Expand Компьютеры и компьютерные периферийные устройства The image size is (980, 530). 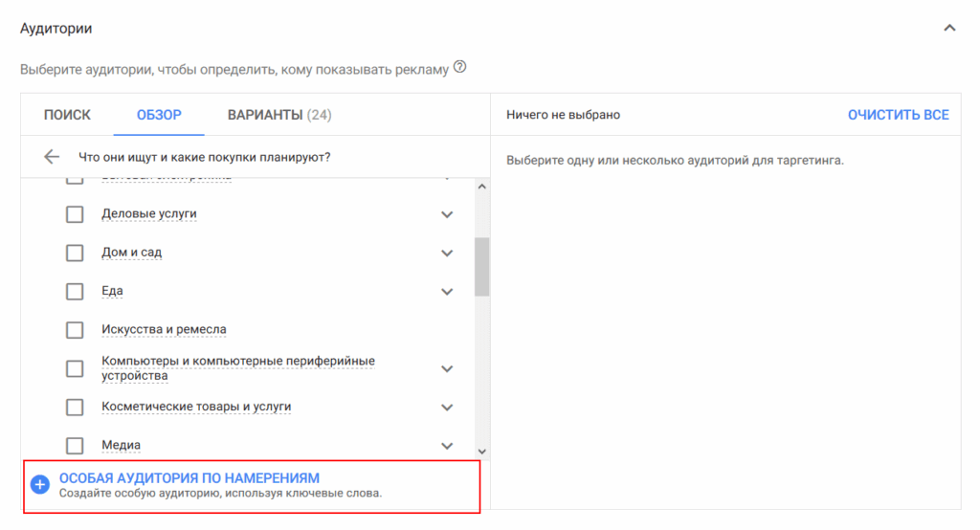coord(446,368)
